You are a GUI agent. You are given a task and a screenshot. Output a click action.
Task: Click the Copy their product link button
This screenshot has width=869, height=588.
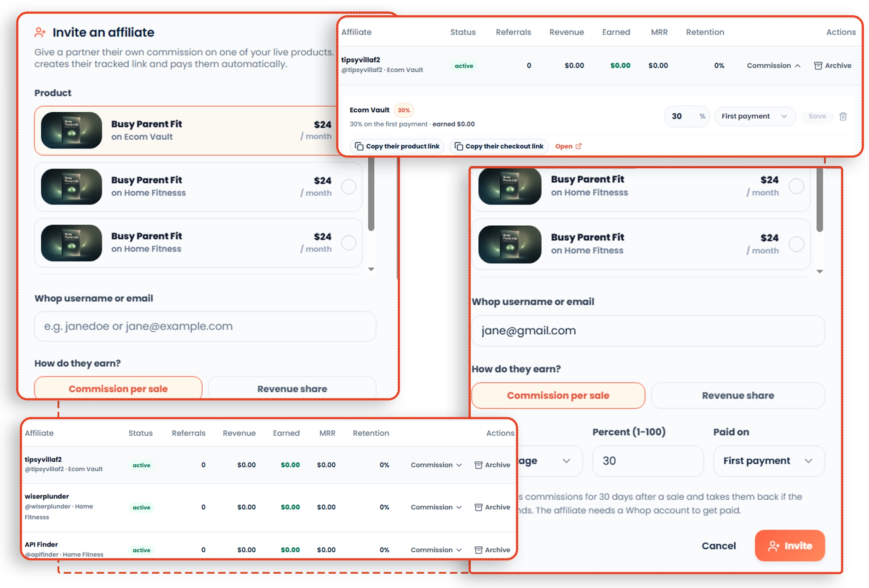point(397,146)
